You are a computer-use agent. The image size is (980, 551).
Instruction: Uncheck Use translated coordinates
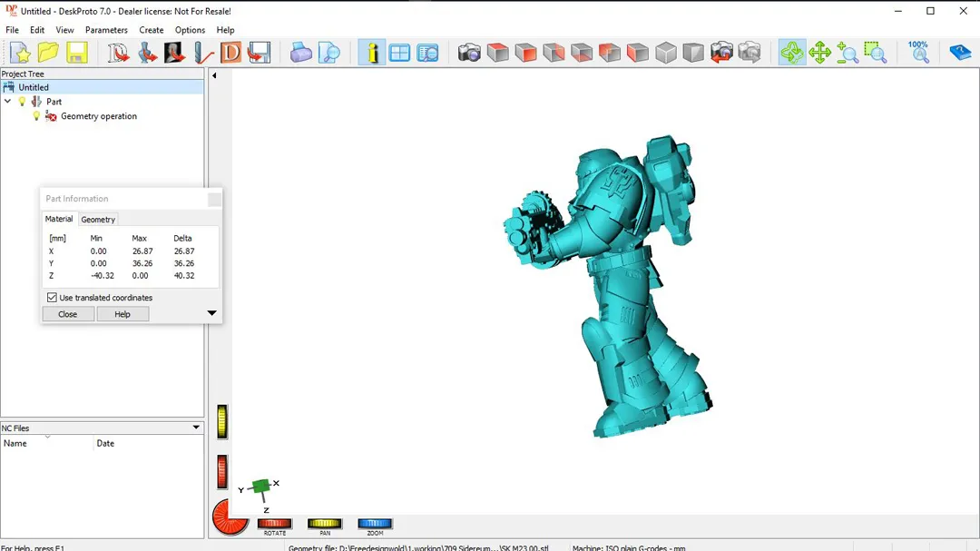[52, 298]
